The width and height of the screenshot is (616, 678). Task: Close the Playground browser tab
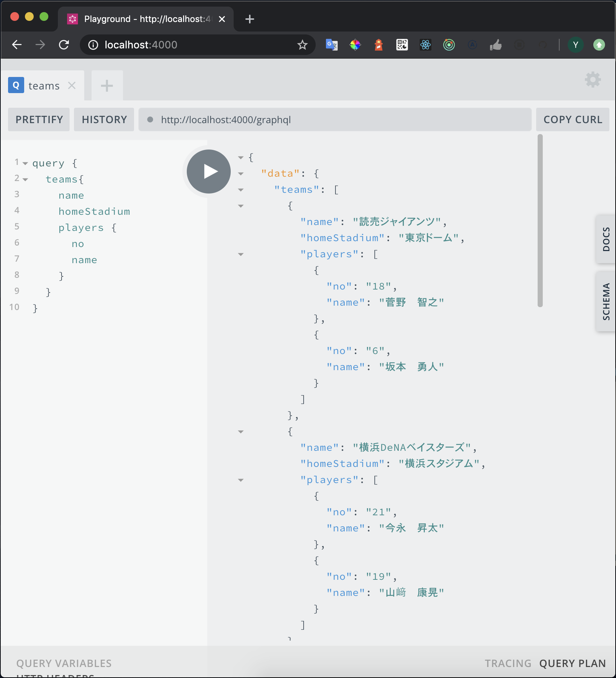(222, 19)
